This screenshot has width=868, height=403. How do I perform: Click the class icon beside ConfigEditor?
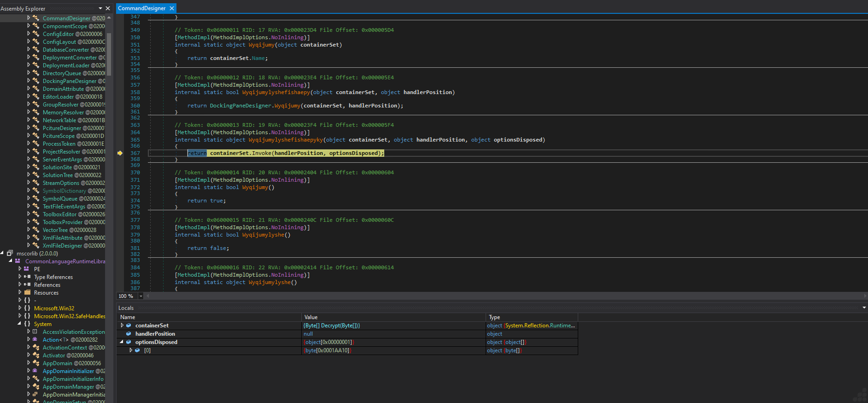coord(36,34)
